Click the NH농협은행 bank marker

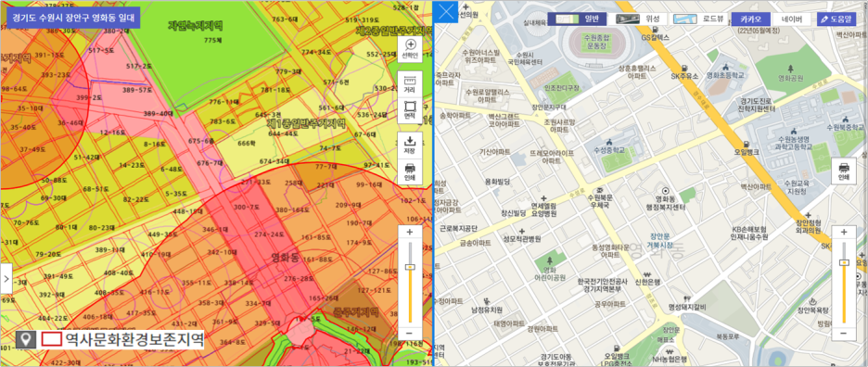point(670,352)
